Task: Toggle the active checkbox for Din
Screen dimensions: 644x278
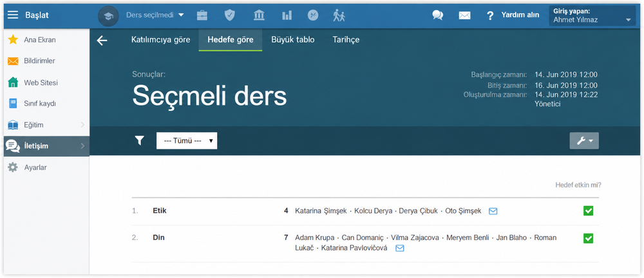Action: point(588,238)
